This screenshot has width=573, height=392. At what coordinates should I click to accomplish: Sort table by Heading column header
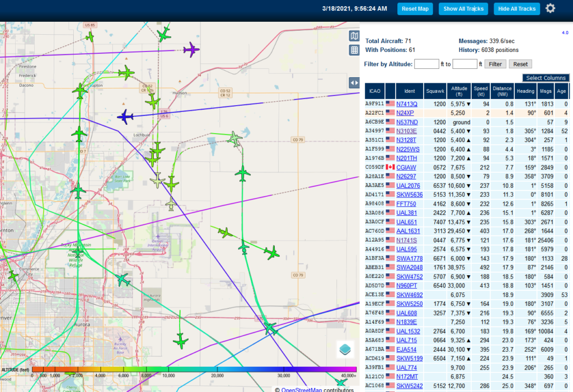tap(525, 91)
